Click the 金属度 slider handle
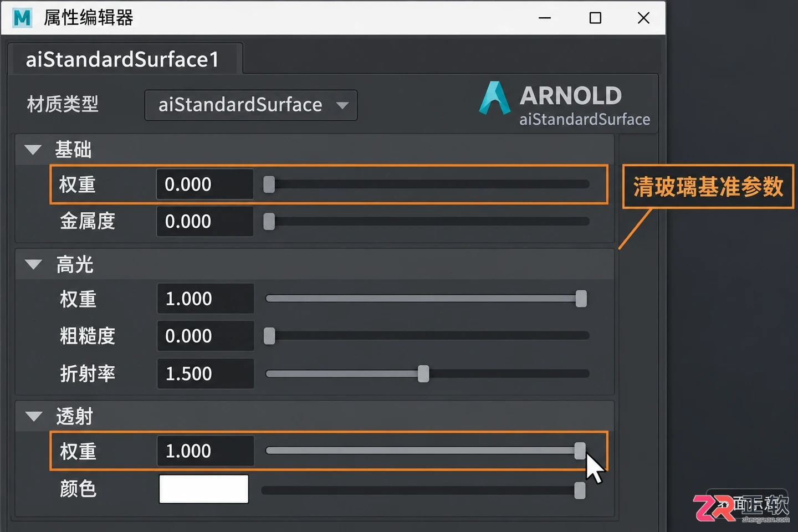 (x=269, y=221)
